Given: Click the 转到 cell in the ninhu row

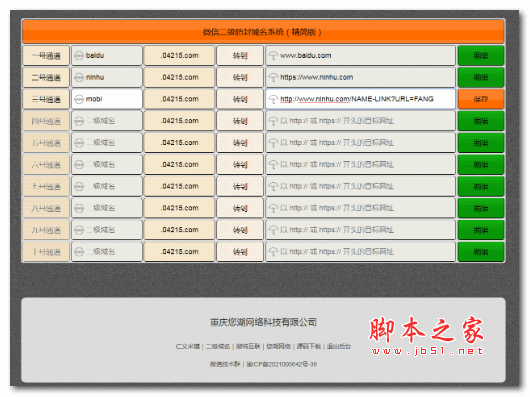Looking at the screenshot, I should pos(240,77).
